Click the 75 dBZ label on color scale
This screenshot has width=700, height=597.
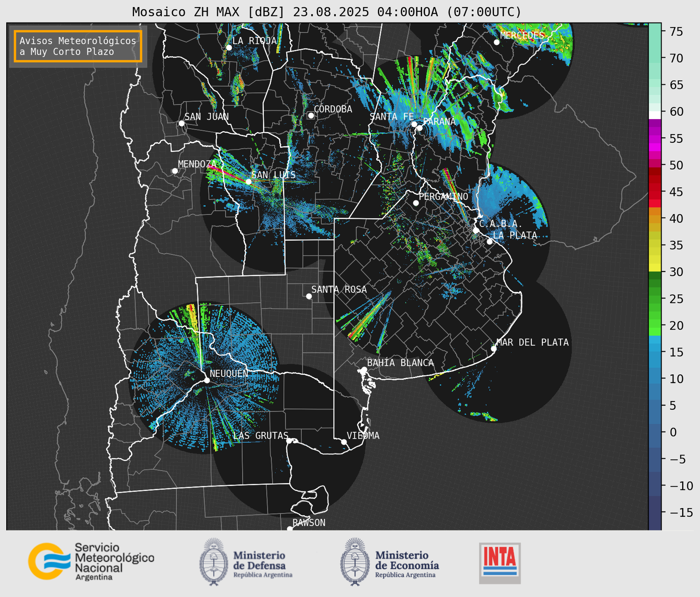(676, 32)
